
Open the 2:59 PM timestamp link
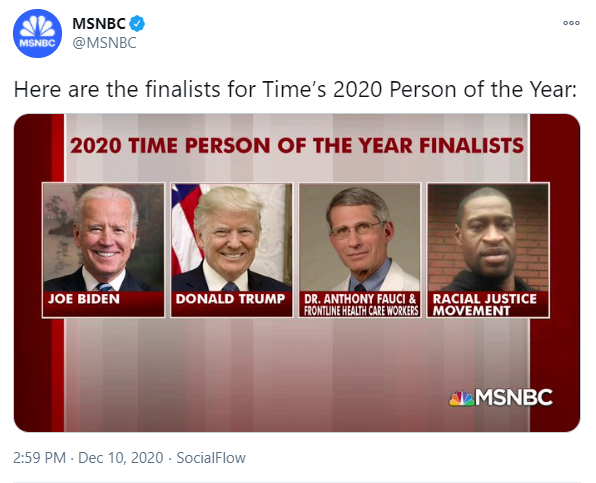tap(40, 458)
